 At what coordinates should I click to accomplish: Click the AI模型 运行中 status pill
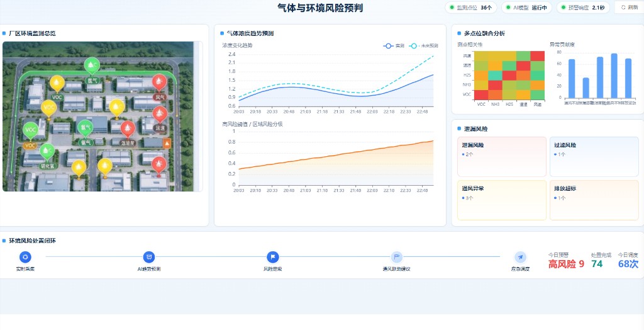526,8
